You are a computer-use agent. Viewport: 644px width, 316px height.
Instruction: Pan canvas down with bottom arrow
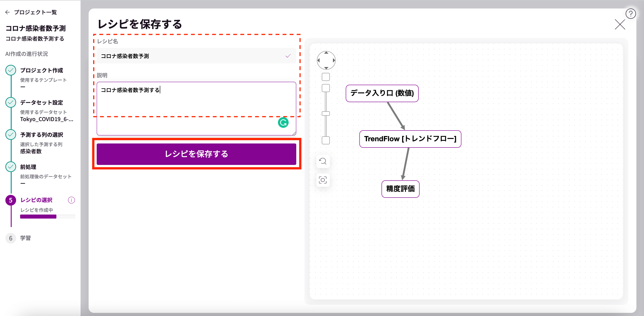click(x=326, y=68)
